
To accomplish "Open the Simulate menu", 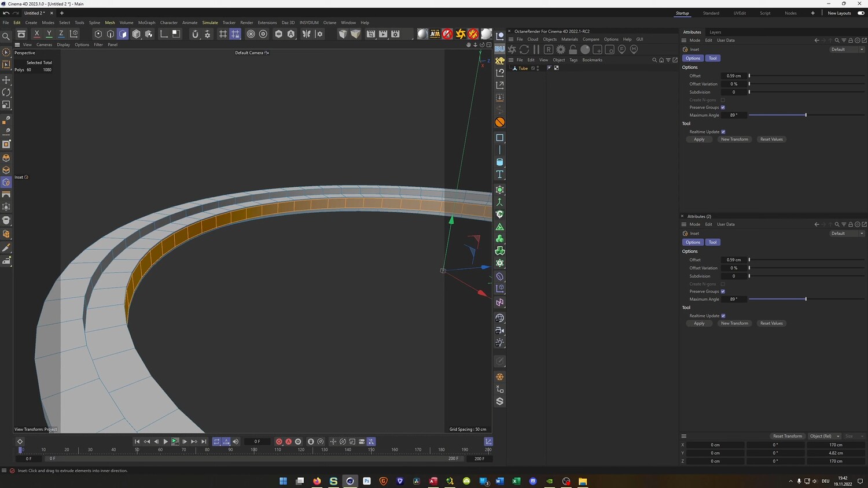I will (210, 23).
